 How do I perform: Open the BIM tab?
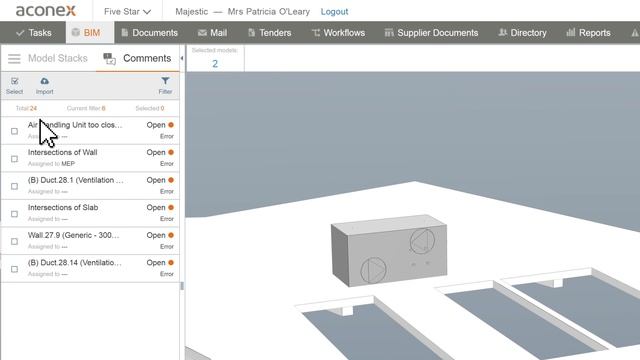point(90,33)
